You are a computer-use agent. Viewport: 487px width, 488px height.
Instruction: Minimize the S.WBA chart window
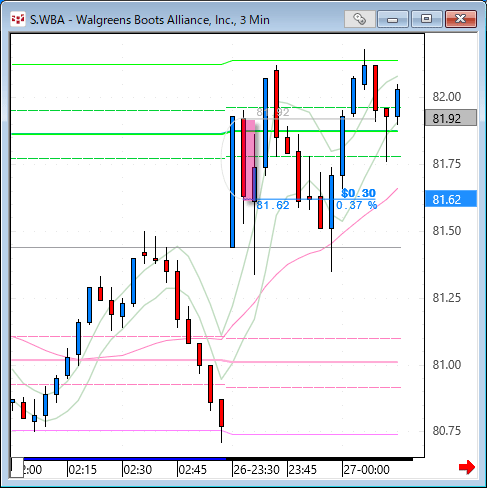[x=393, y=19]
